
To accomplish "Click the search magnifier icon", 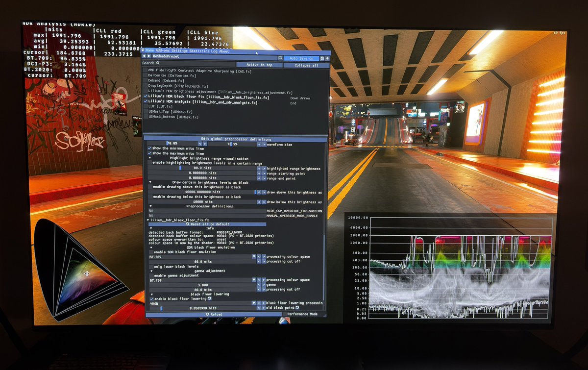I will (158, 63).
